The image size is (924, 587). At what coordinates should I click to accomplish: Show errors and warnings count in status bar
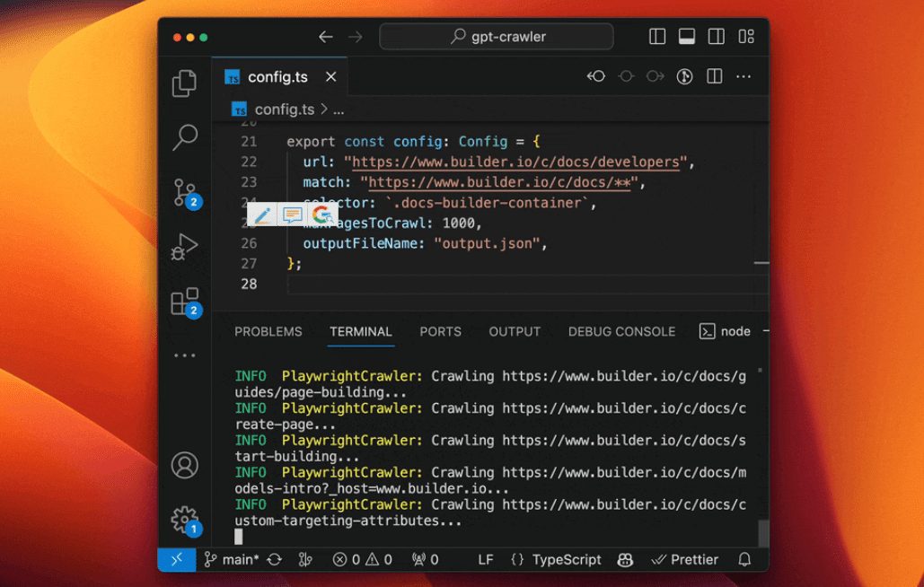coord(362,559)
